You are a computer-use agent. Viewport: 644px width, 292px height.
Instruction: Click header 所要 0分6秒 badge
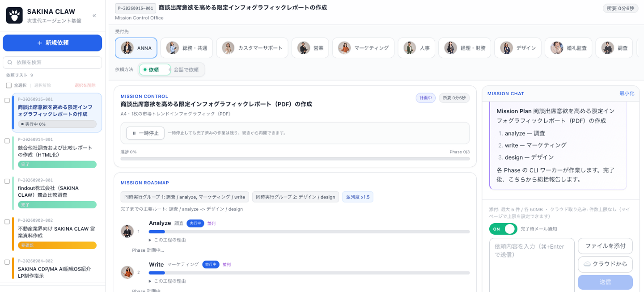620,8
